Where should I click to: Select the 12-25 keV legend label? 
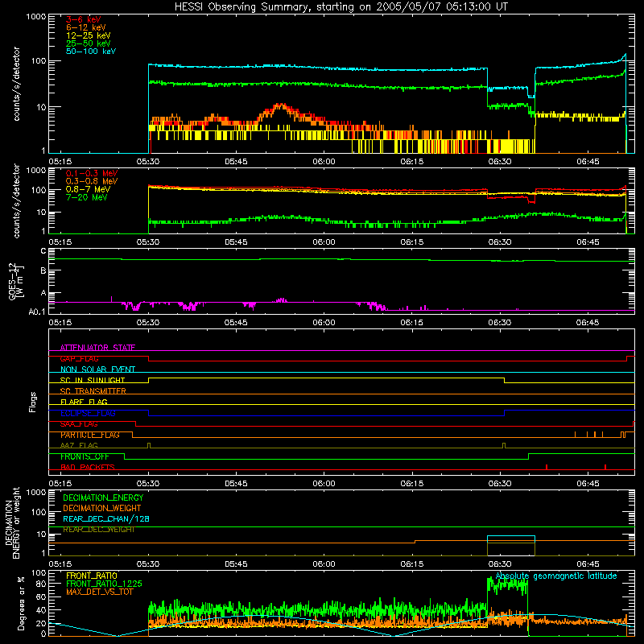[x=88, y=35]
